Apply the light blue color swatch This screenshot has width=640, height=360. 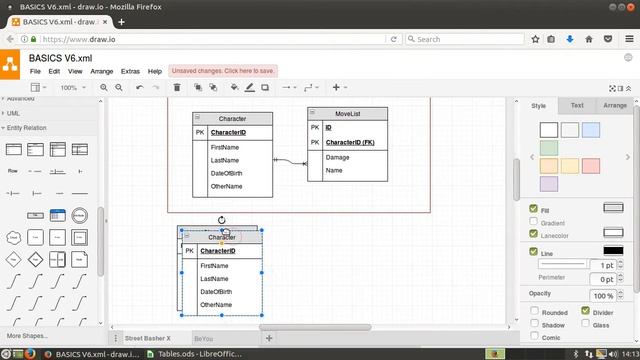point(591,130)
